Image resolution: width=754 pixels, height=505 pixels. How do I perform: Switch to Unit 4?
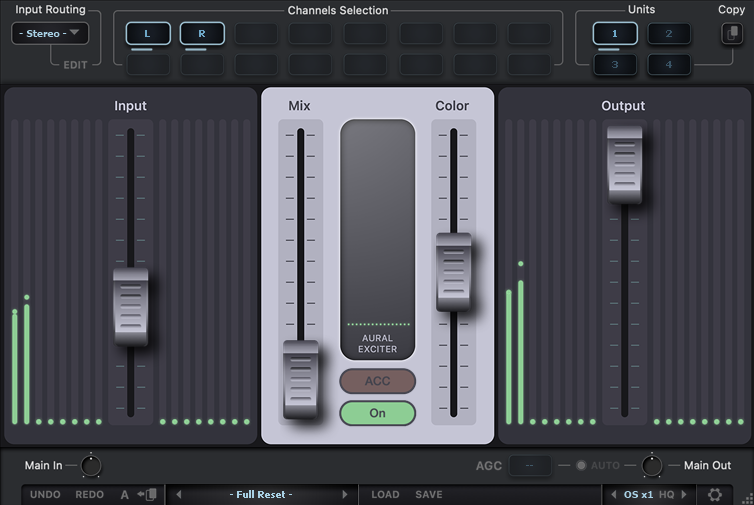(x=669, y=64)
